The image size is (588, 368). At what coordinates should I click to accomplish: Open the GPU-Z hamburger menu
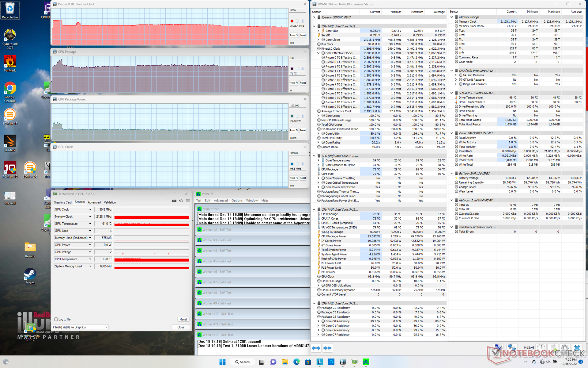tap(188, 201)
